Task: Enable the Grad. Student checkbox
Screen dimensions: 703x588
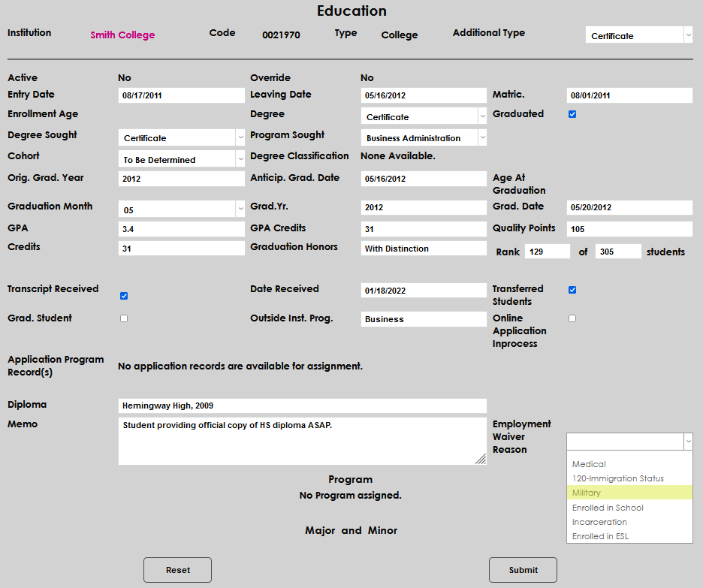Action: pos(124,318)
